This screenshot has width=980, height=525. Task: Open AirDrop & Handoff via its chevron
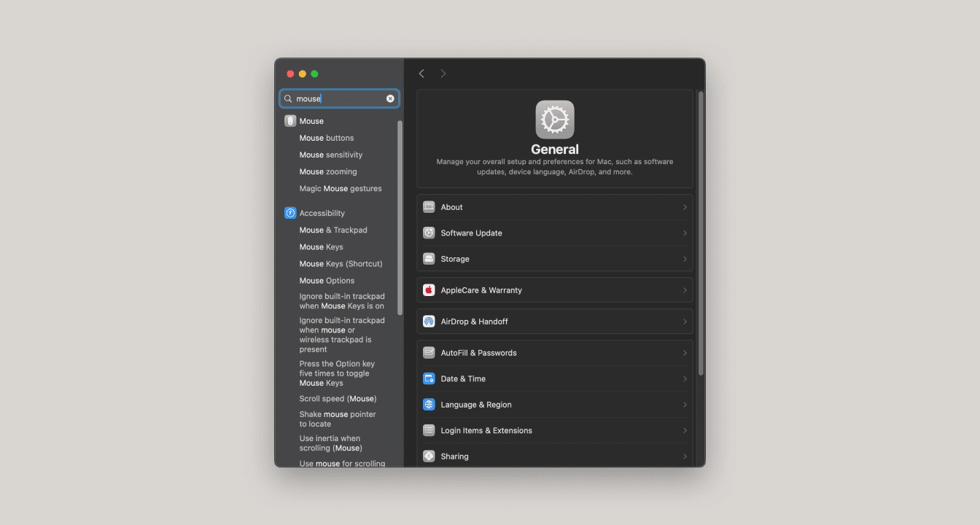click(x=685, y=322)
